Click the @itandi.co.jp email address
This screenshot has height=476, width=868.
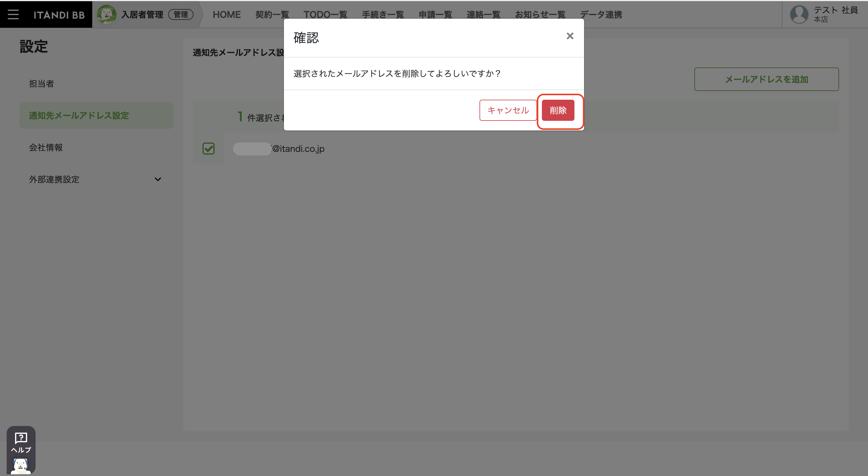[x=279, y=149]
